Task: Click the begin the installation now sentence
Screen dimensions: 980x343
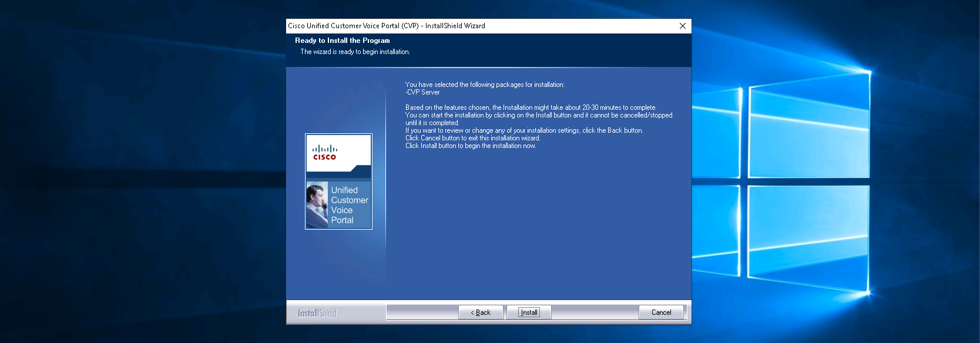Action: click(470, 146)
